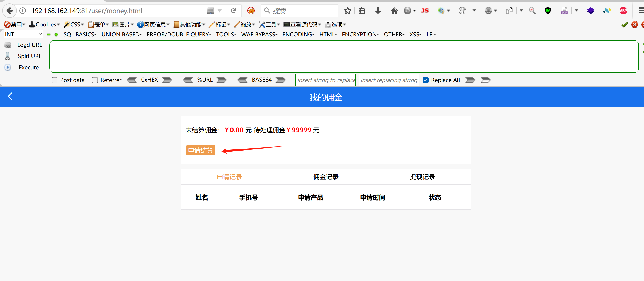
Task: Click the bookmark star icon
Action: point(347,11)
